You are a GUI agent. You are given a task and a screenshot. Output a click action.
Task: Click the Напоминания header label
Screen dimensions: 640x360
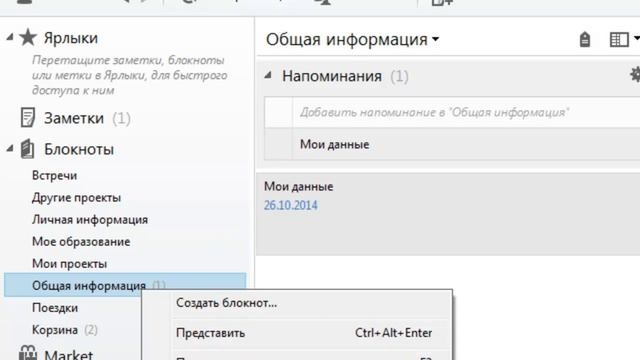(x=332, y=76)
